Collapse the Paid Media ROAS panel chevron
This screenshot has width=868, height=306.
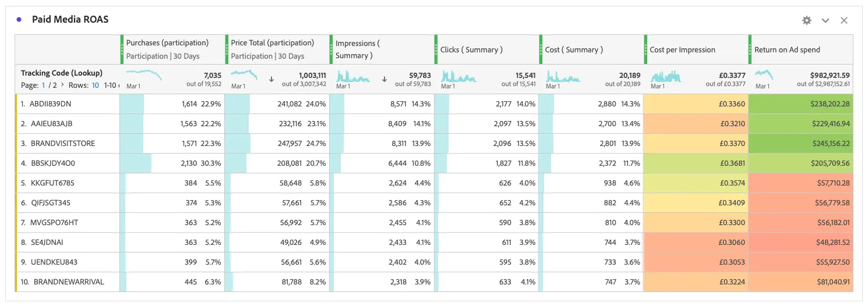825,20
